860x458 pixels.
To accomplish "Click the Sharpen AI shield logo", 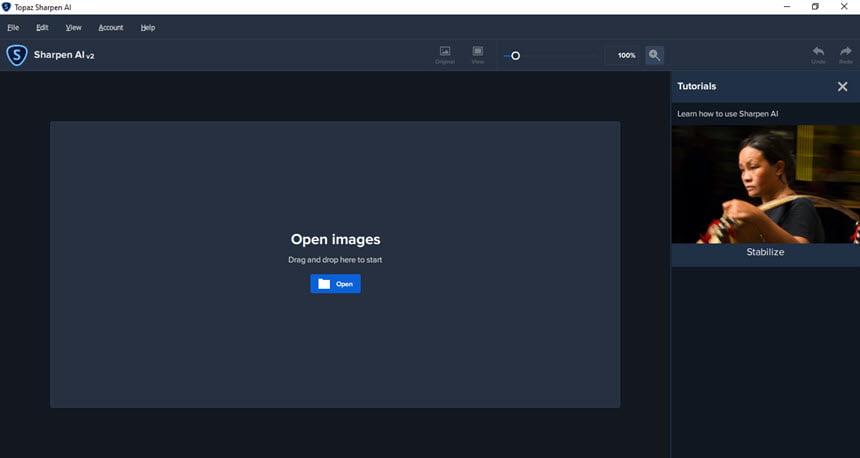I will coord(17,55).
